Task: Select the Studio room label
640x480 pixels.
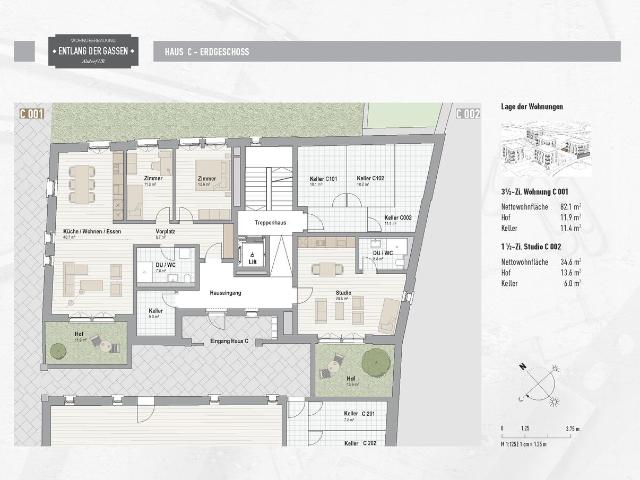Action: point(342,293)
